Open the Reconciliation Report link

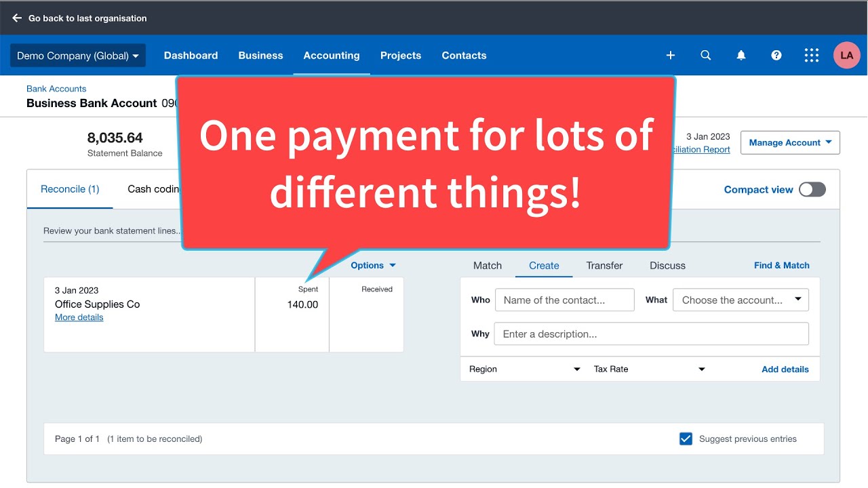tap(700, 150)
